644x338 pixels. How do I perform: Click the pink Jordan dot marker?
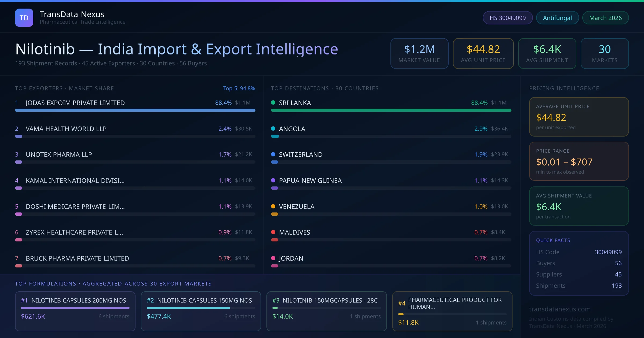pos(273,258)
